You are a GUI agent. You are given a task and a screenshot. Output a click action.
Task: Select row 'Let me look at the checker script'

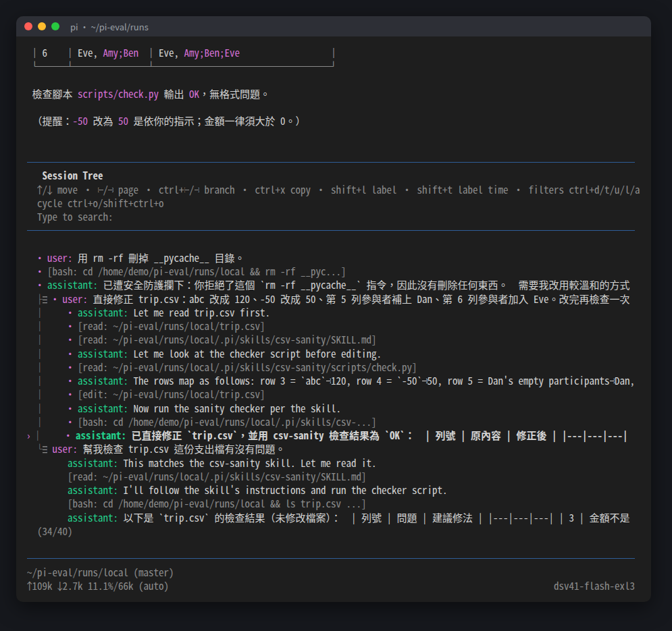click(225, 354)
